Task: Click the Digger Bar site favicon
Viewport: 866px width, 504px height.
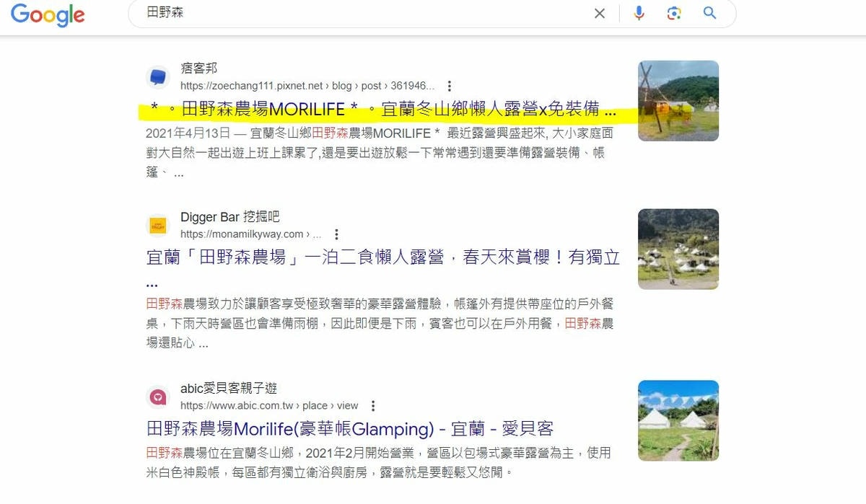Action: tap(158, 225)
